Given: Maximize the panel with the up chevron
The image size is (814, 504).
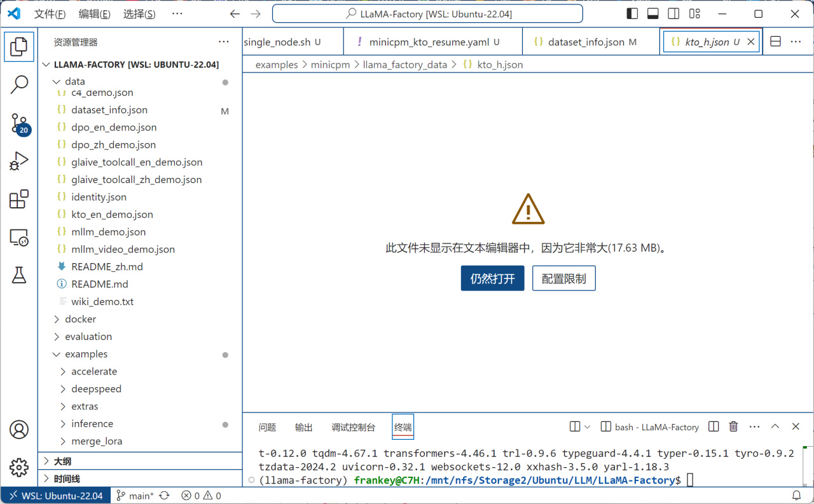Looking at the screenshot, I should click(775, 427).
